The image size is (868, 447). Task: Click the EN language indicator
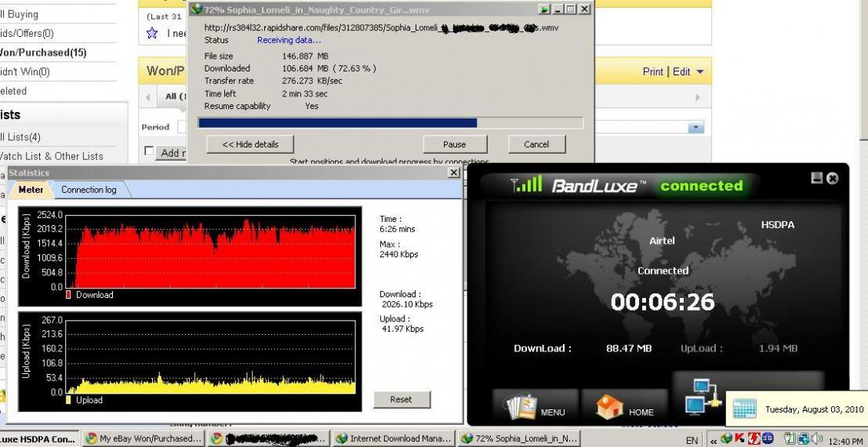692,441
